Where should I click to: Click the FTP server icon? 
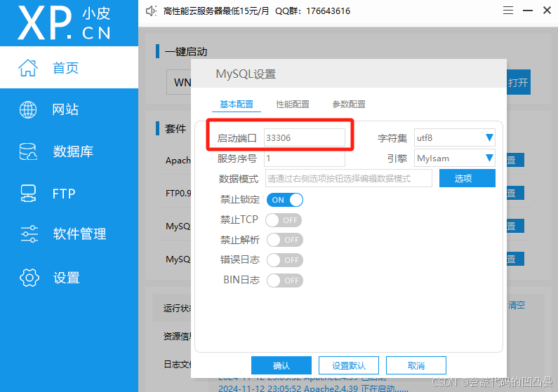coord(28,194)
